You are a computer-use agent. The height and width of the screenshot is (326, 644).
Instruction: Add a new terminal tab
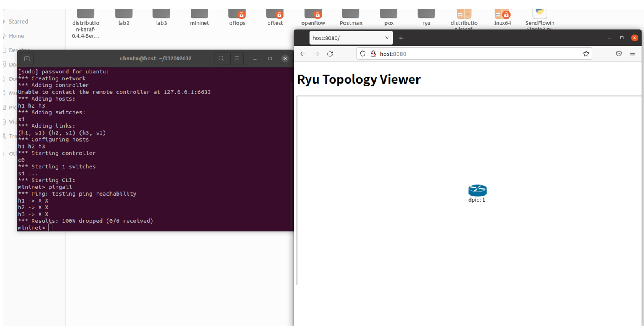point(27,58)
